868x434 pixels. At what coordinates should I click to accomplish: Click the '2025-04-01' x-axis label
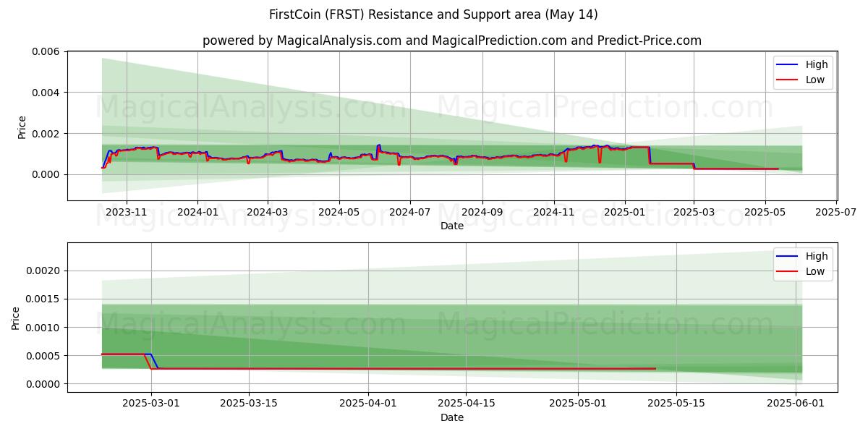(x=368, y=404)
